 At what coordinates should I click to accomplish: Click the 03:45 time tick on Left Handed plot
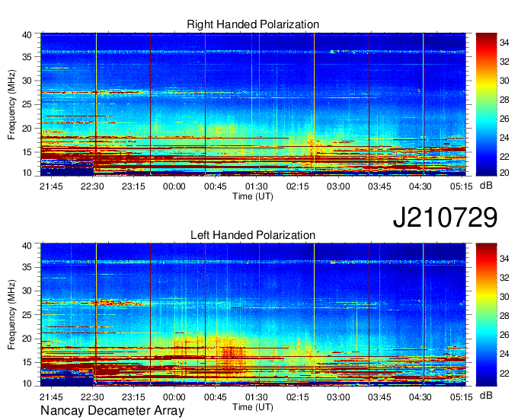pos(379,397)
